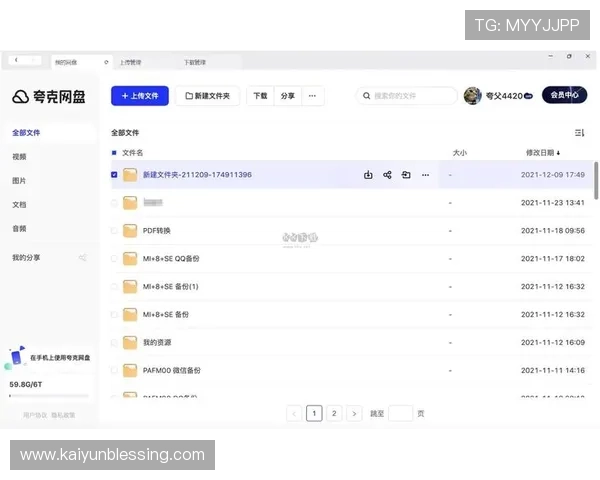Toggle the list view sort icon
This screenshot has height=480, width=600.
pos(579,133)
